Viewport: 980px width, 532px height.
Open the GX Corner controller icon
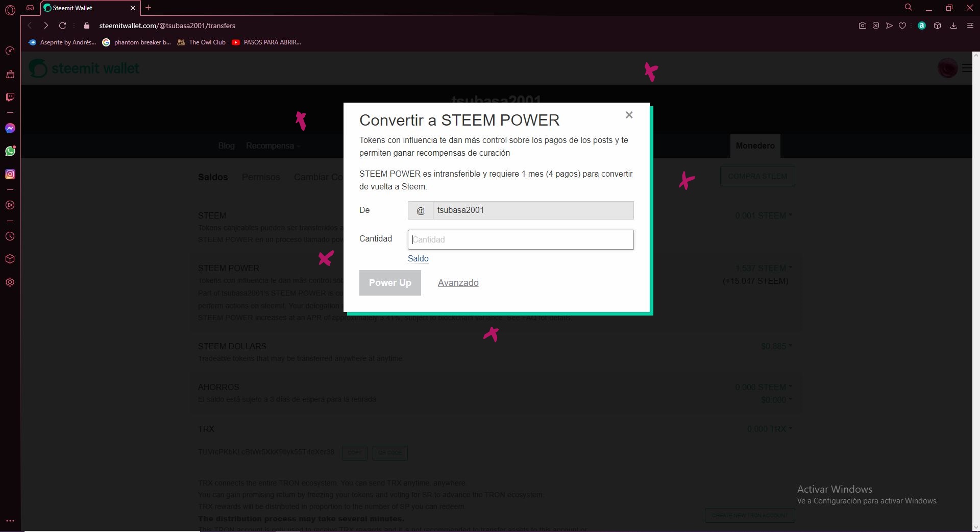pyautogui.click(x=30, y=8)
